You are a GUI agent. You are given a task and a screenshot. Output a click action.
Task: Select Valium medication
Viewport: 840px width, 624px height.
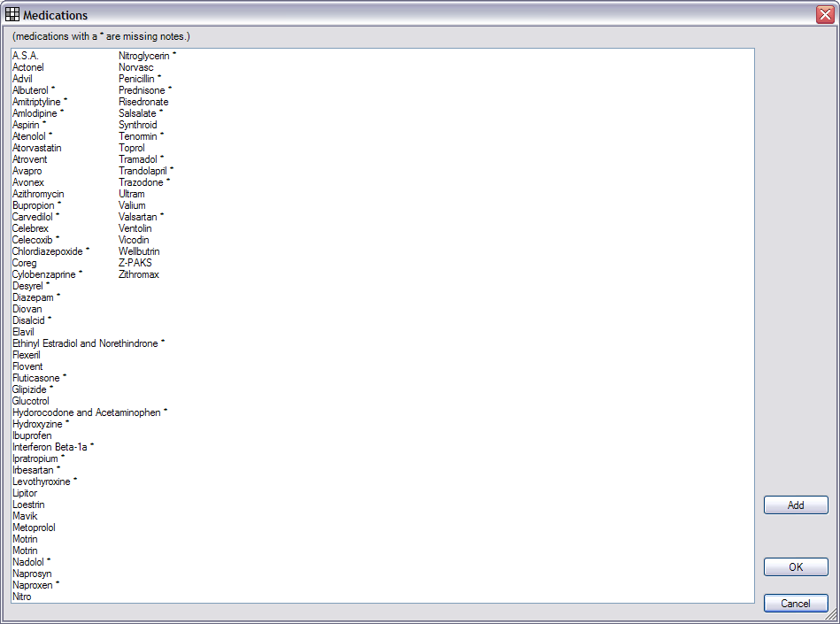coord(132,205)
